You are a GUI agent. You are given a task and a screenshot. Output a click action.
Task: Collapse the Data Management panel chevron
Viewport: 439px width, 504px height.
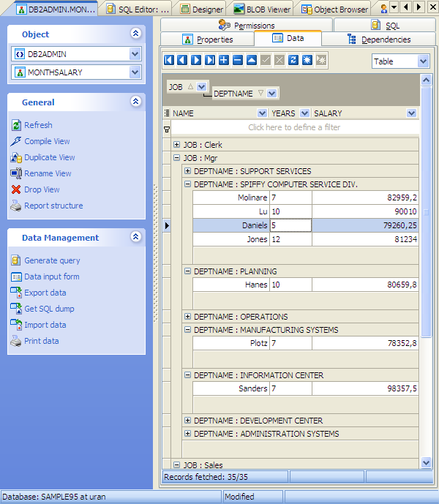pos(135,236)
